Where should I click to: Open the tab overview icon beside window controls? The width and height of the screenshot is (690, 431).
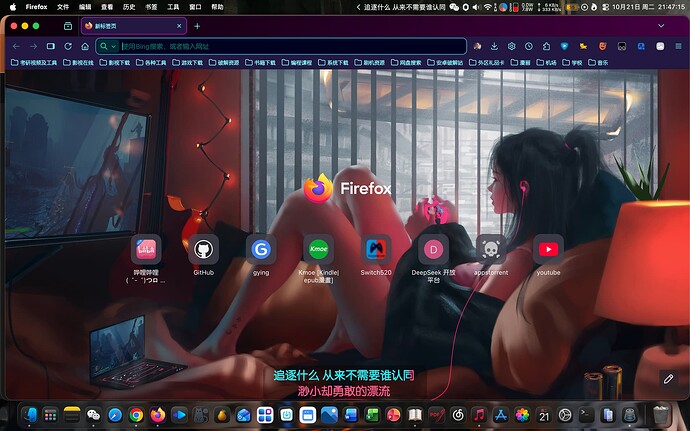pos(68,26)
